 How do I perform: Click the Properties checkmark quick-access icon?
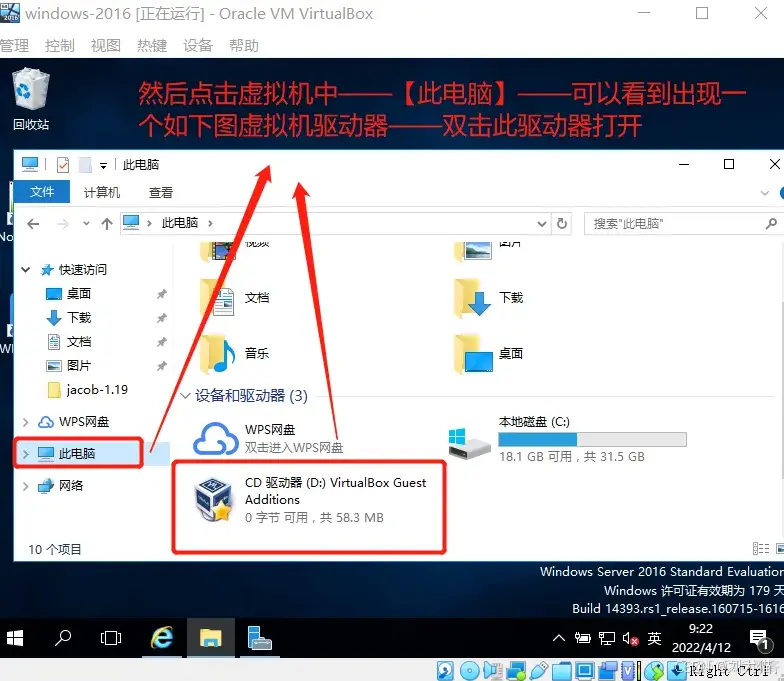pos(63,164)
